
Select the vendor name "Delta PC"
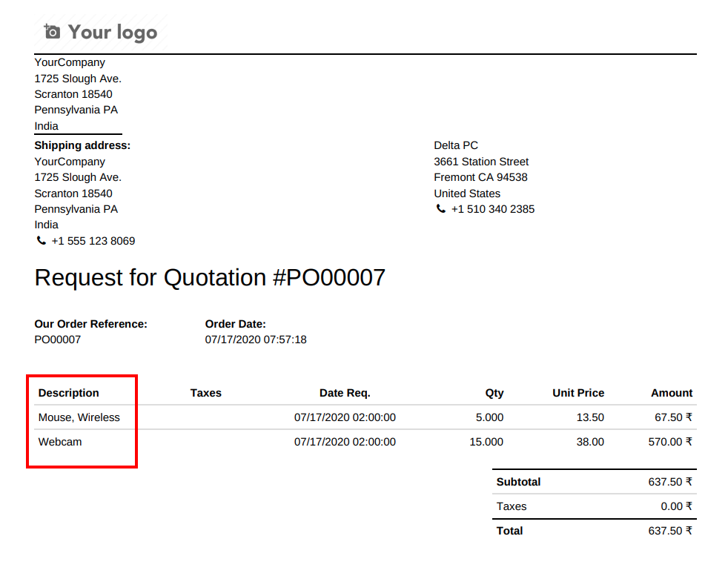click(456, 145)
